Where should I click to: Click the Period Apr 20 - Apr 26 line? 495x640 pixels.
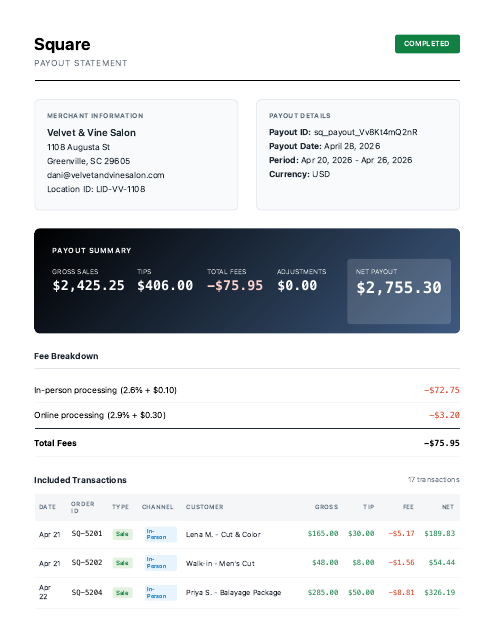[x=340, y=160]
